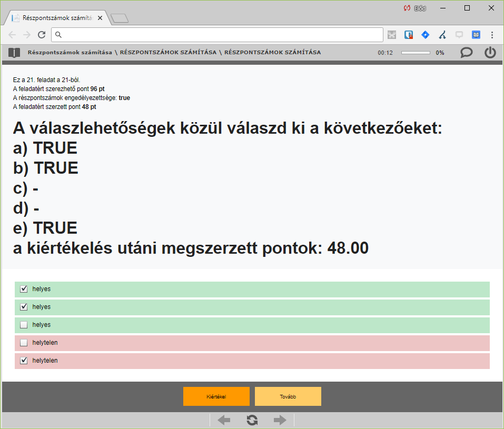
Task: Open a new blank browser tab
Action: click(x=120, y=19)
